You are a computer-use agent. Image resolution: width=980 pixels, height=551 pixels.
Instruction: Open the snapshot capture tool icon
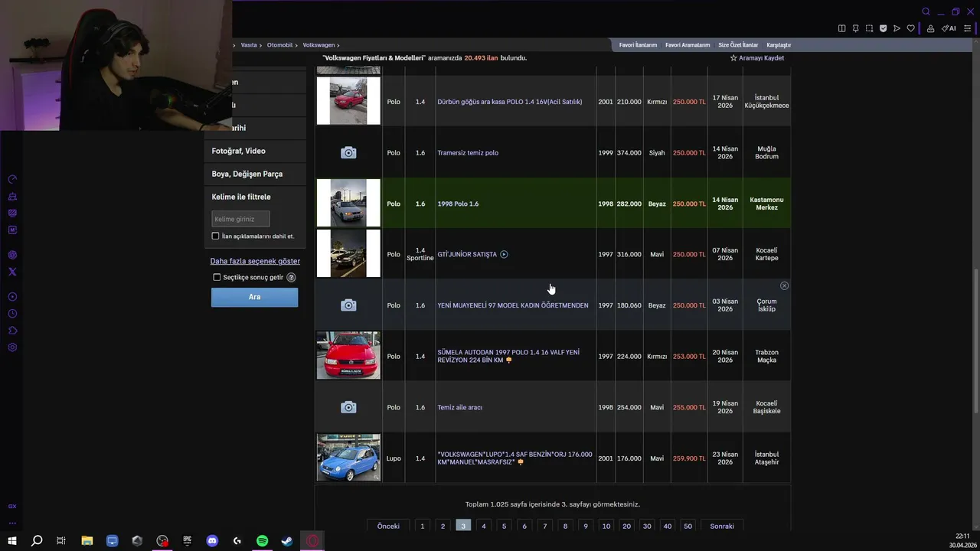click(870, 28)
